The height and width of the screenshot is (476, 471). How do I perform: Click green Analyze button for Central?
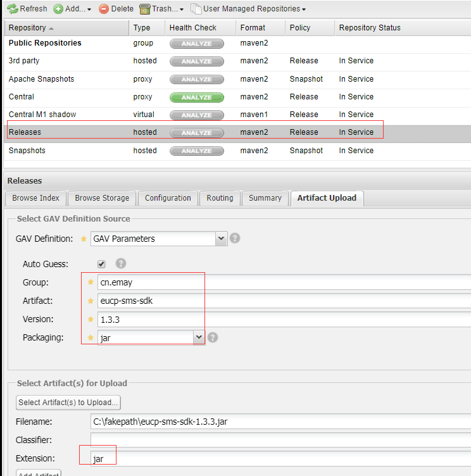(197, 97)
